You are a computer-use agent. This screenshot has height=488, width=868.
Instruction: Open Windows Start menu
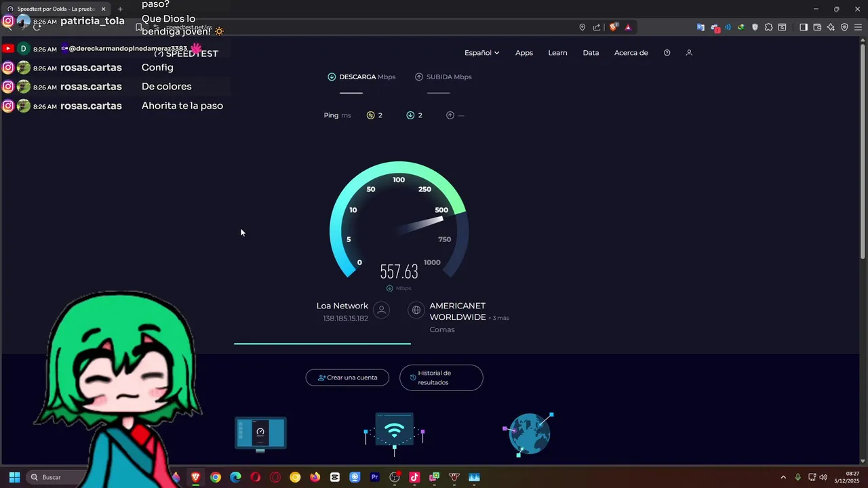[14, 477]
